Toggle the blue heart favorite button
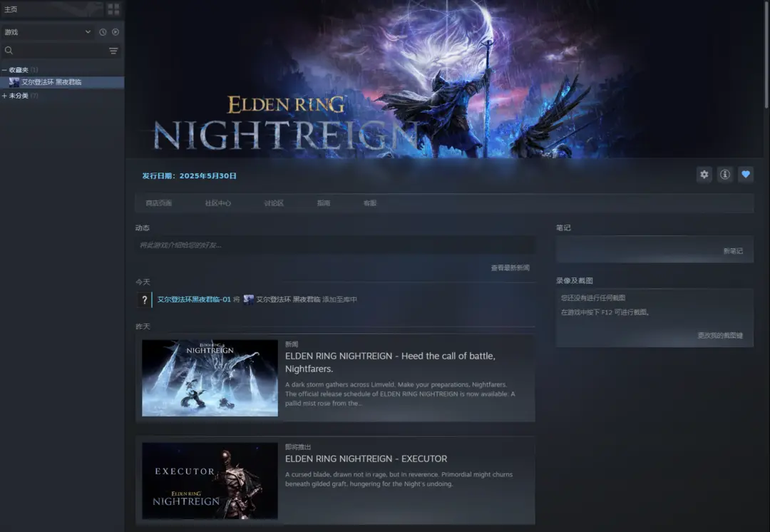 [746, 175]
